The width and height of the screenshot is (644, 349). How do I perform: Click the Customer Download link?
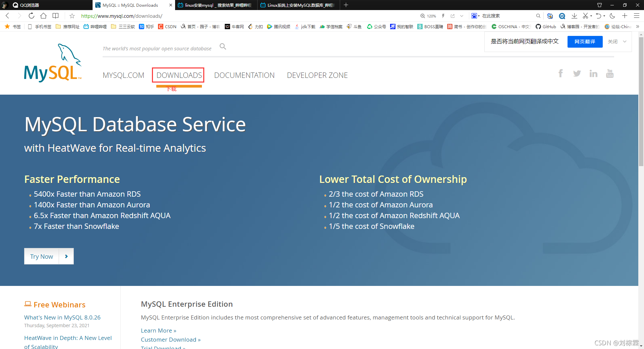click(x=171, y=340)
